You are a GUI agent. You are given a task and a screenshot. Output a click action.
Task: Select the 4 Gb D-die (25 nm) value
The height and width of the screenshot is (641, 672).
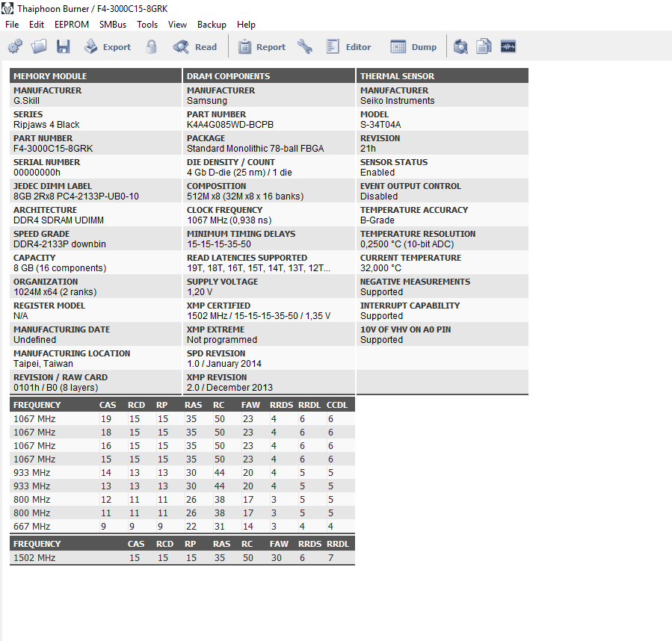coord(239,173)
